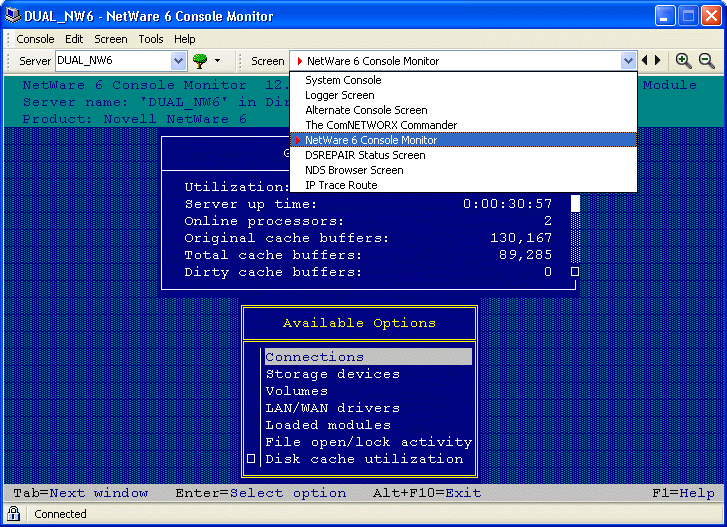727x527 pixels.
Task: Choose DSREPAIR Status Screen entry
Action: (463, 155)
